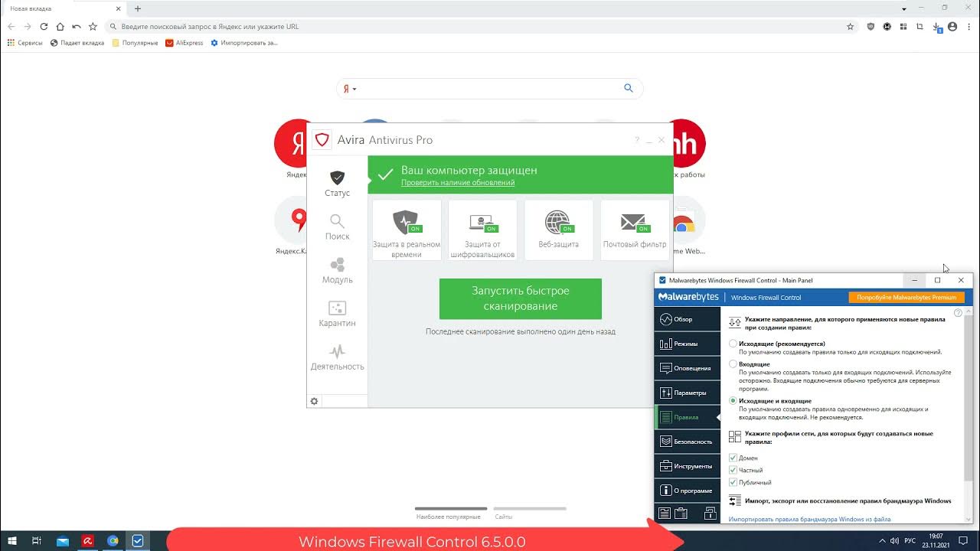Select Исходящие (рекомендуется) radio option
This screenshot has height=551, width=980.
(x=733, y=344)
